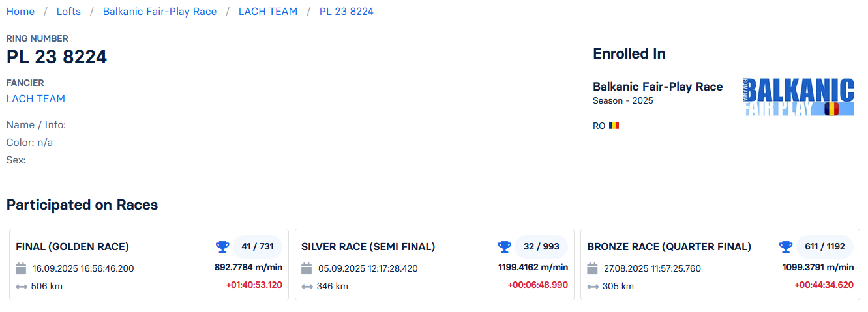Click calendar icon in Final Golden Race card
Viewport: 868px width, 312px height.
pos(21,268)
